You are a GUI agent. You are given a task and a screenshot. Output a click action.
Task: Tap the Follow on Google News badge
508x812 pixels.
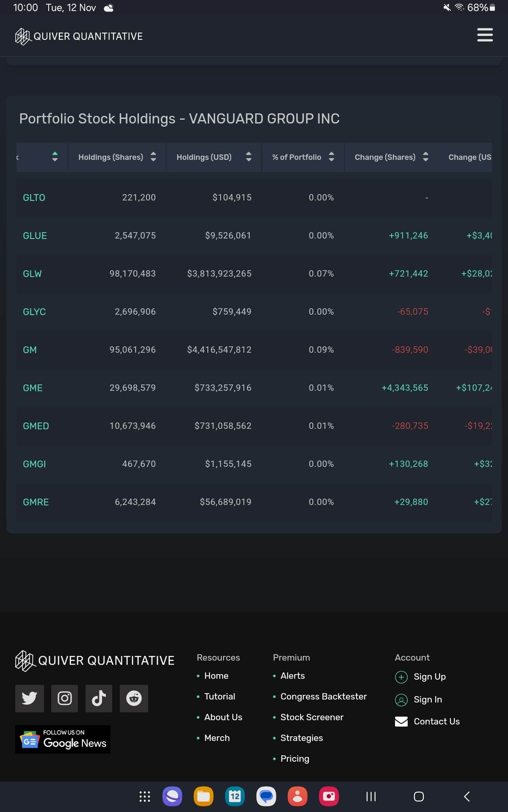point(63,739)
